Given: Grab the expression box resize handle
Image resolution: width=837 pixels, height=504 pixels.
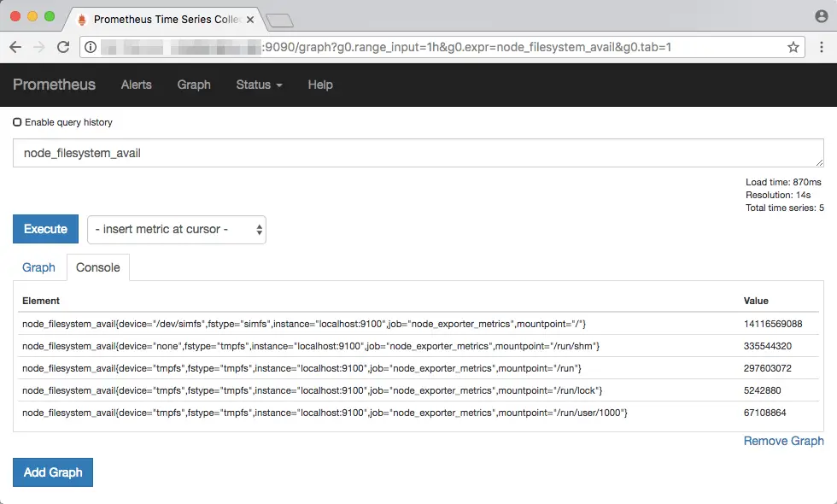Looking at the screenshot, I should pyautogui.click(x=819, y=163).
